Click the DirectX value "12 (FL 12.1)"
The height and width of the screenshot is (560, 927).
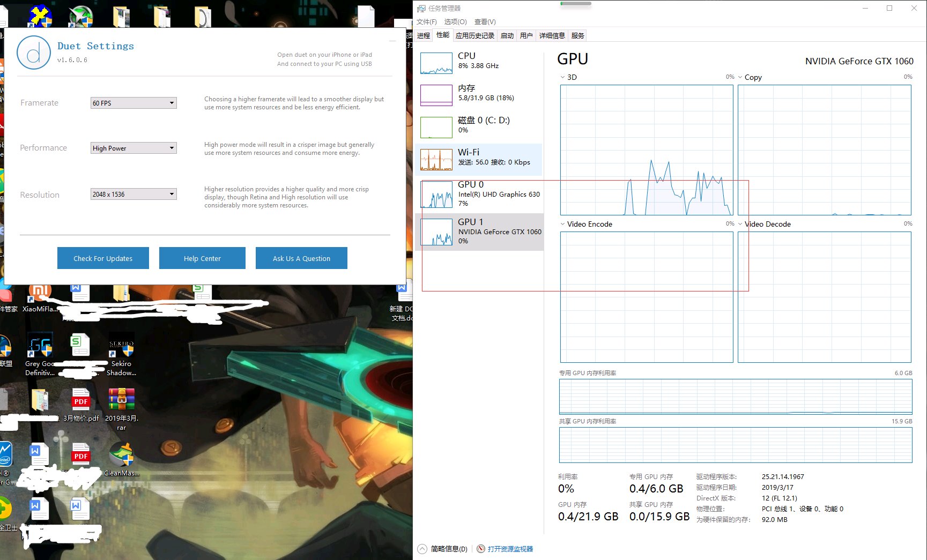(780, 498)
